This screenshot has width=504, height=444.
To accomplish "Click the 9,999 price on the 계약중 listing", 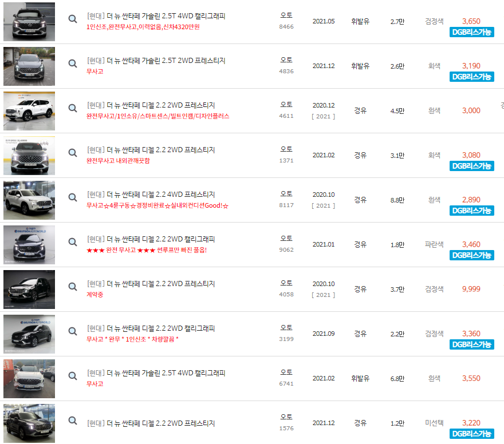I will 471,289.
